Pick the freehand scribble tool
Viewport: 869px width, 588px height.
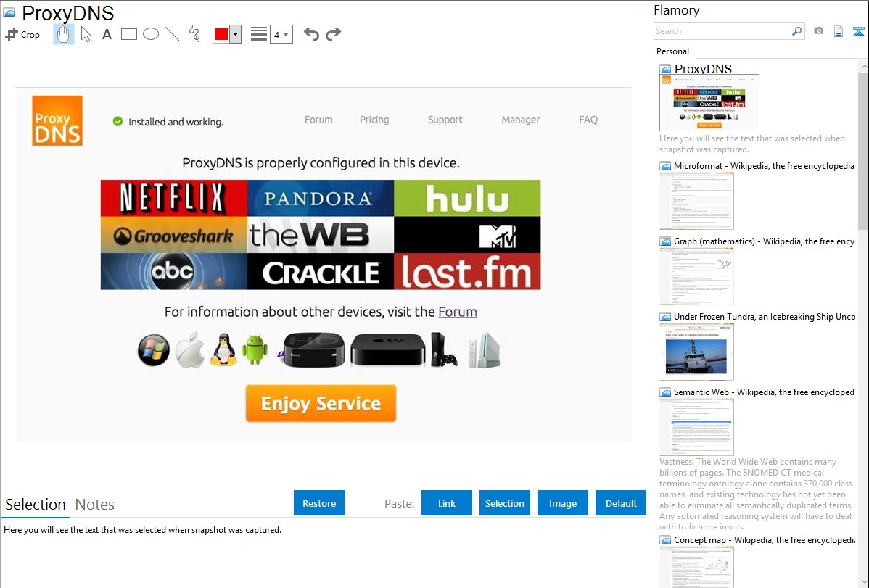(x=194, y=34)
